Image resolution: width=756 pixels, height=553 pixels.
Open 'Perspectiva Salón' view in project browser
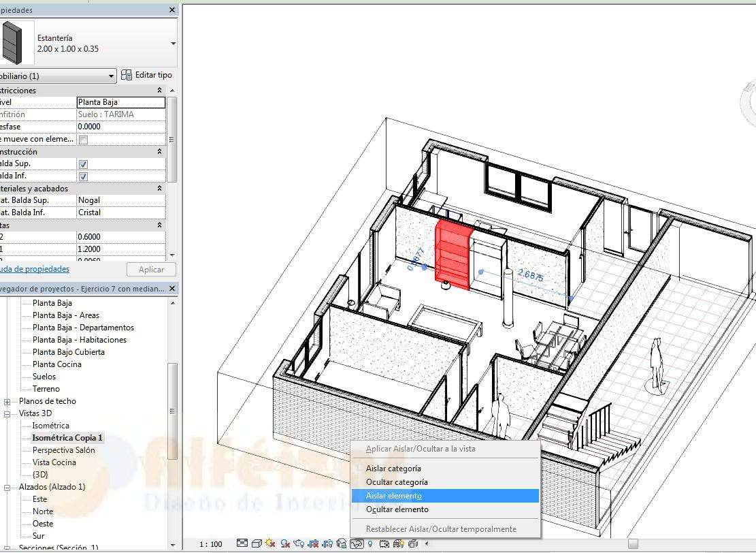(63, 450)
